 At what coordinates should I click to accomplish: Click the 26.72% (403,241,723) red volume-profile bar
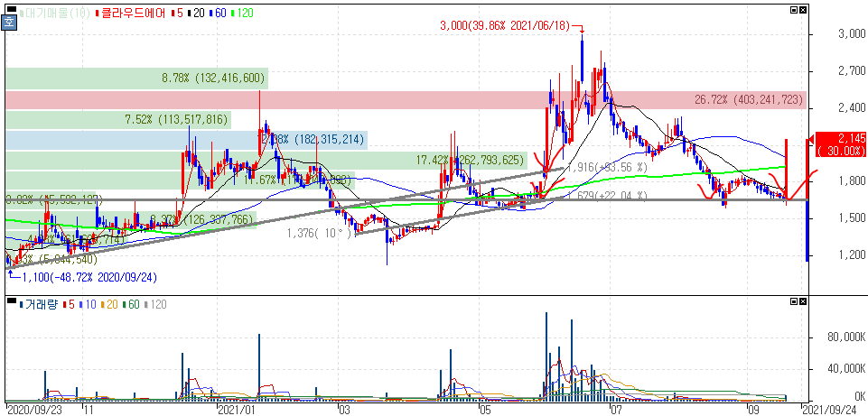[406, 100]
